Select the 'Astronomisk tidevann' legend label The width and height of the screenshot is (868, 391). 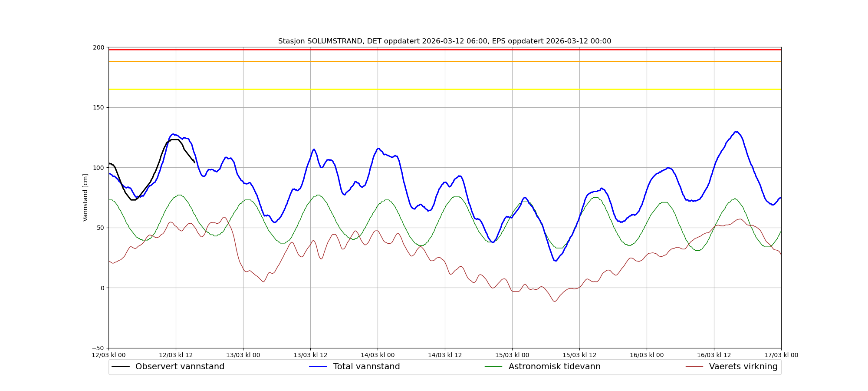(x=554, y=367)
